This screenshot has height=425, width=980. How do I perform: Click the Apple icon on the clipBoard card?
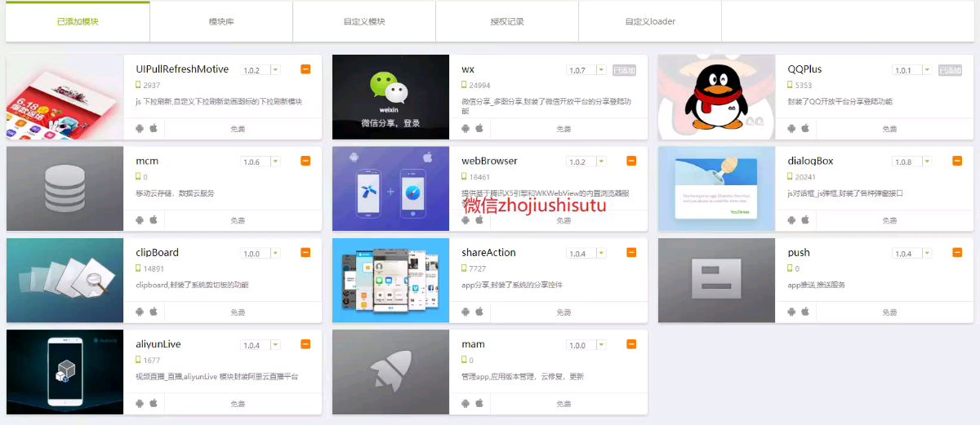(x=153, y=312)
